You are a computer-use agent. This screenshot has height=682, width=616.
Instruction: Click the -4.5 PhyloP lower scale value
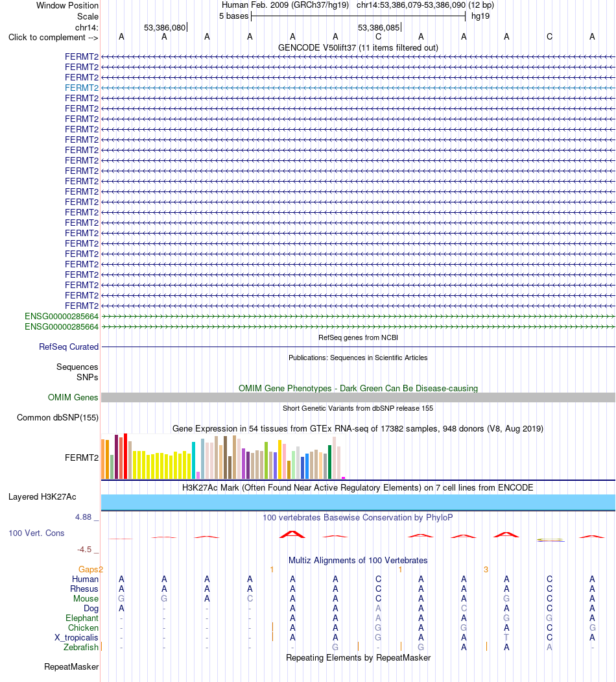pos(84,550)
